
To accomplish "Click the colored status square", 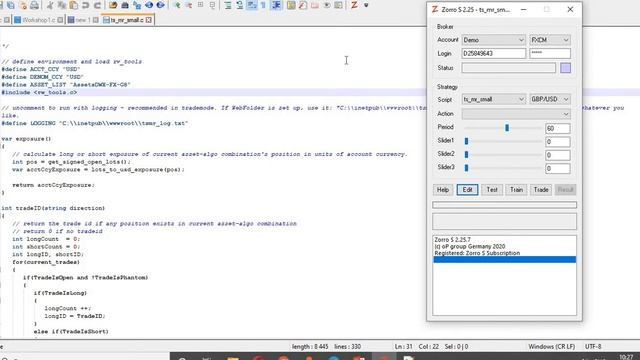I will 565,68.
